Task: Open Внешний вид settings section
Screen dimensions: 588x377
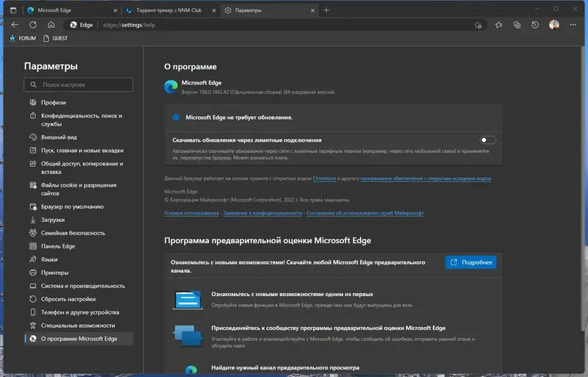Action: (79, 137)
